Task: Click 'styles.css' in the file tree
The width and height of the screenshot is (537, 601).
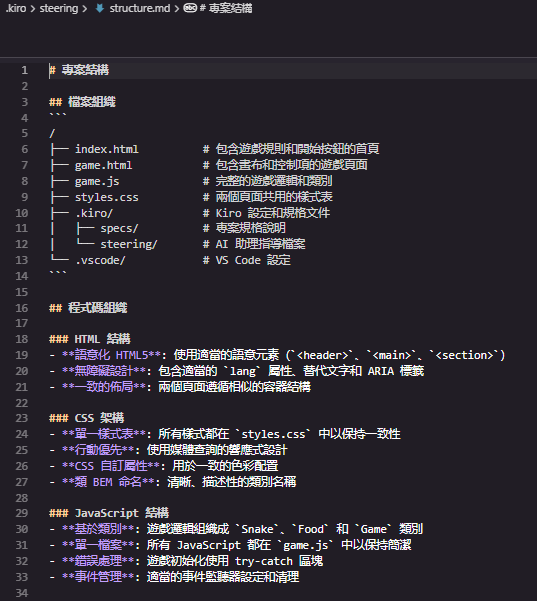Action: (107, 197)
